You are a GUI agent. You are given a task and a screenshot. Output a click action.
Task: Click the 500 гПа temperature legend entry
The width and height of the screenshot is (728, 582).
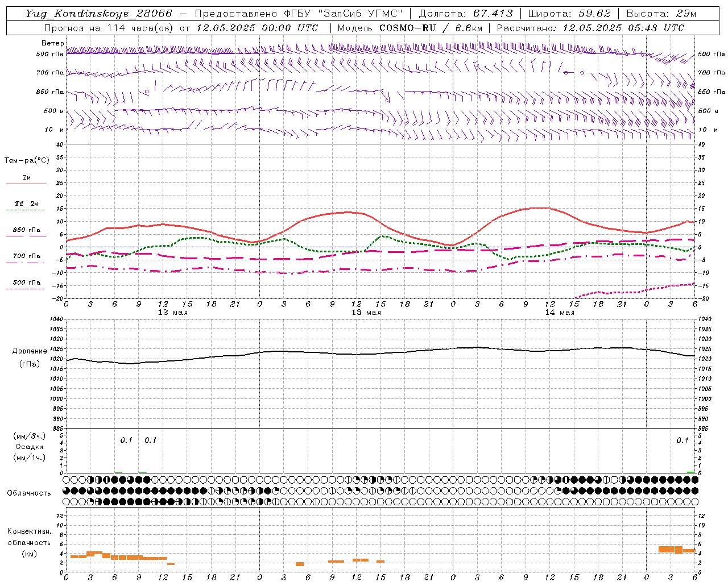27,282
